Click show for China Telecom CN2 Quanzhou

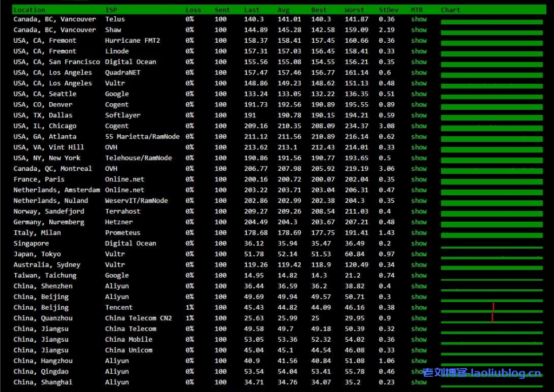coord(419,318)
